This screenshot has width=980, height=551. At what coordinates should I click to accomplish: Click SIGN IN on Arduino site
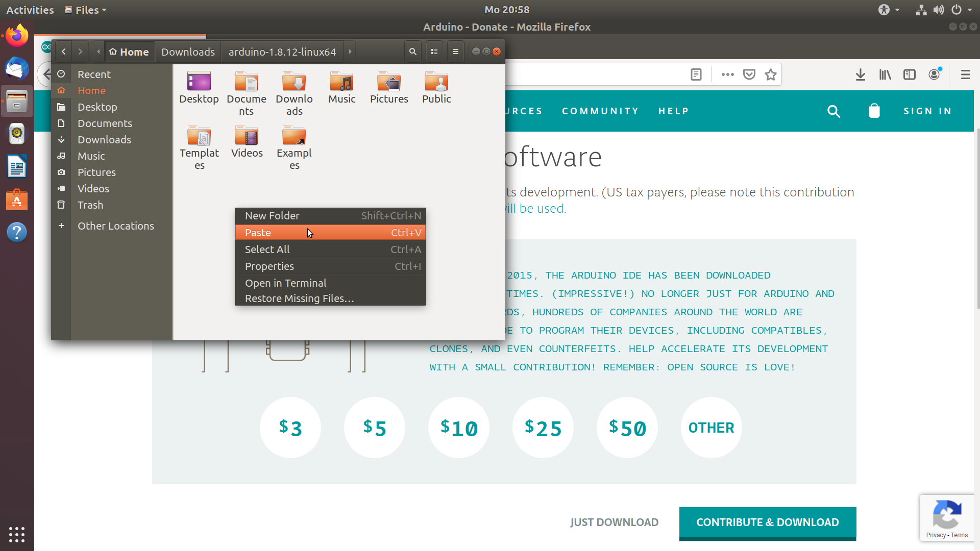tap(927, 111)
